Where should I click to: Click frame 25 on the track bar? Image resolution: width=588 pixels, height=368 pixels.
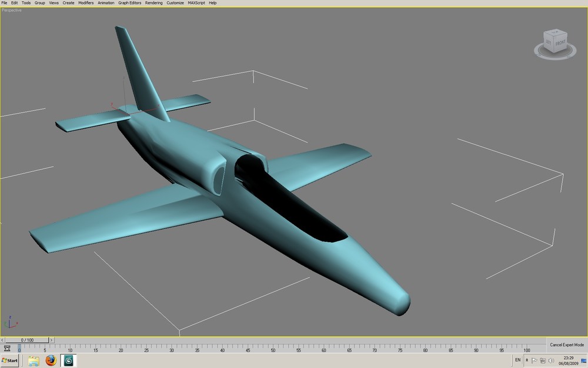pyautogui.click(x=146, y=349)
